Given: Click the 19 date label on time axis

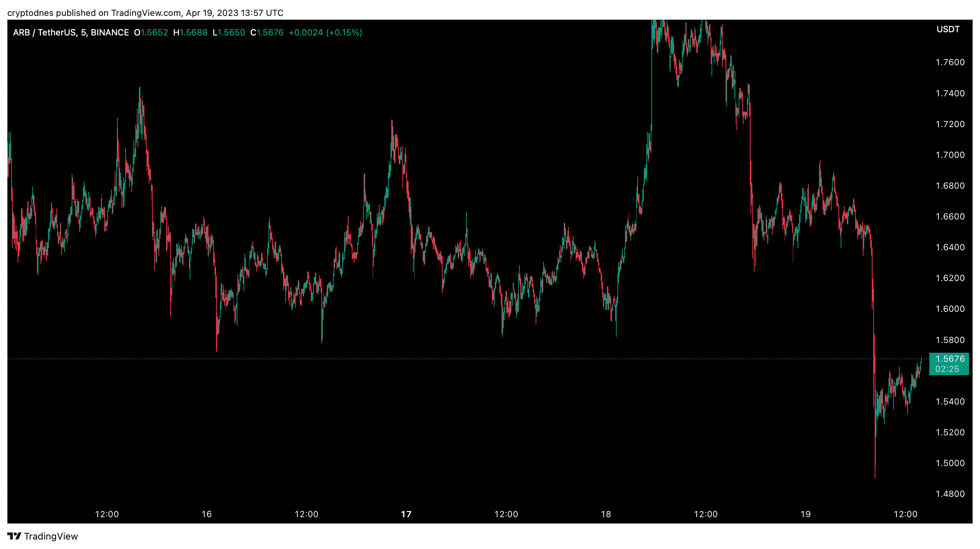Looking at the screenshot, I should pyautogui.click(x=805, y=514).
